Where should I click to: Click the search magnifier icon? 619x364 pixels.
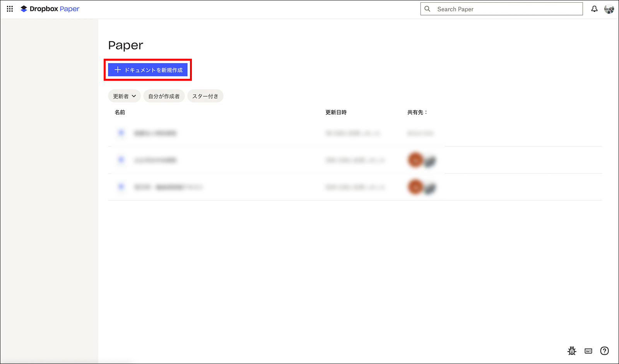pyautogui.click(x=427, y=9)
